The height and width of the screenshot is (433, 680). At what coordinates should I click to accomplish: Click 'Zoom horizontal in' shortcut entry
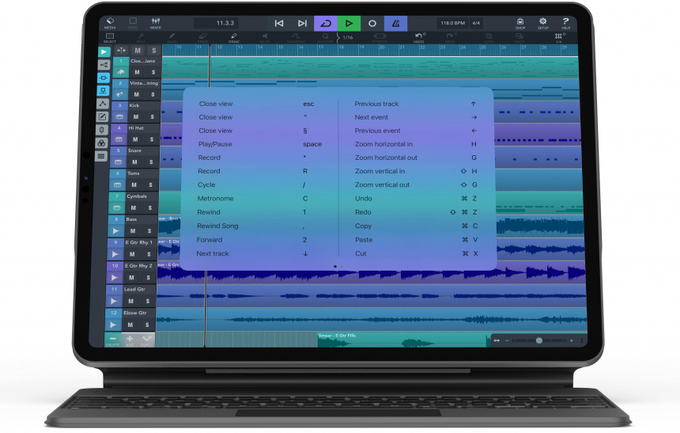(384, 144)
